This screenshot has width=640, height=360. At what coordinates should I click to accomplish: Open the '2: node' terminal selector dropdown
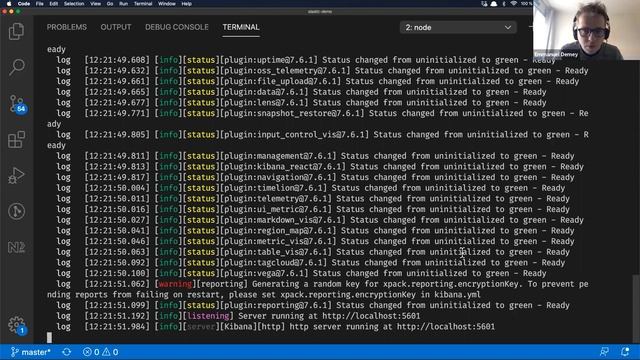[x=458, y=27]
